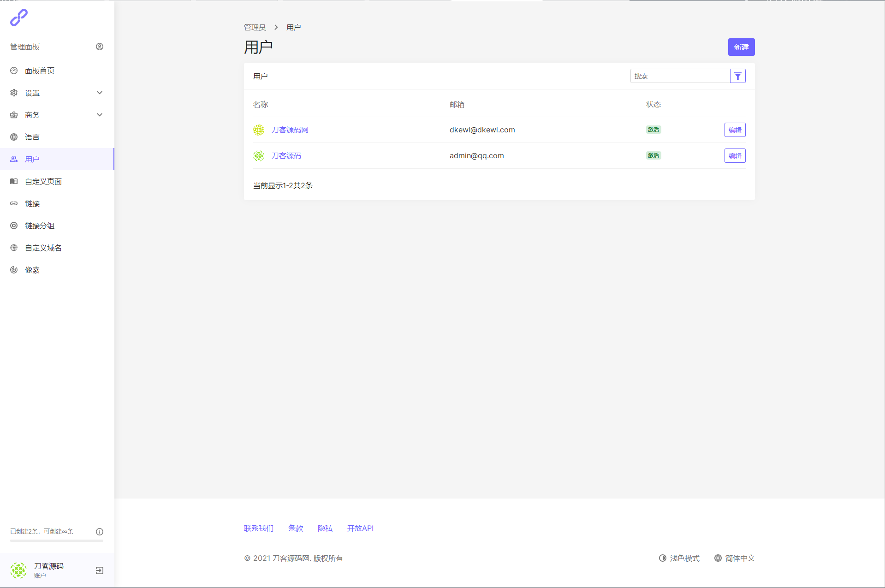Open the 开放API footer link
885x588 pixels.
point(360,528)
